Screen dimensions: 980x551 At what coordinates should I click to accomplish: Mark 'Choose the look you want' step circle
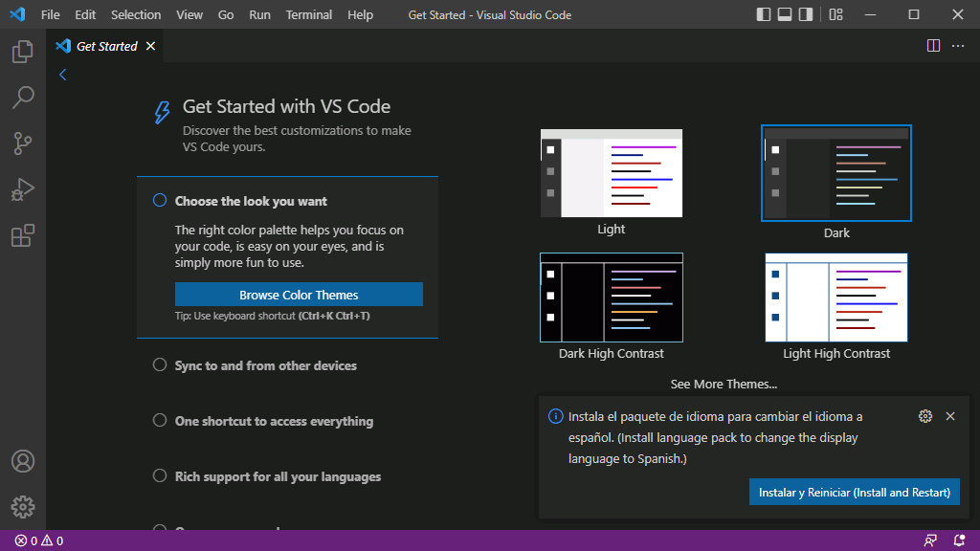tap(160, 200)
